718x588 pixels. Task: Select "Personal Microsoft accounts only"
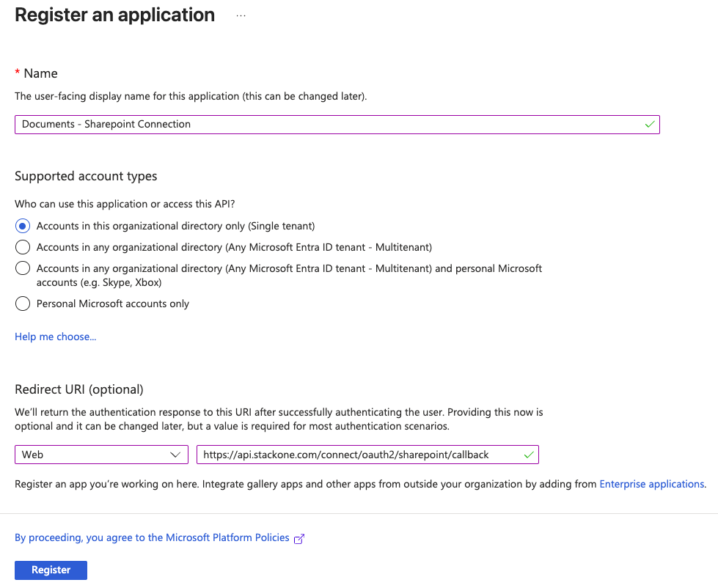(22, 304)
